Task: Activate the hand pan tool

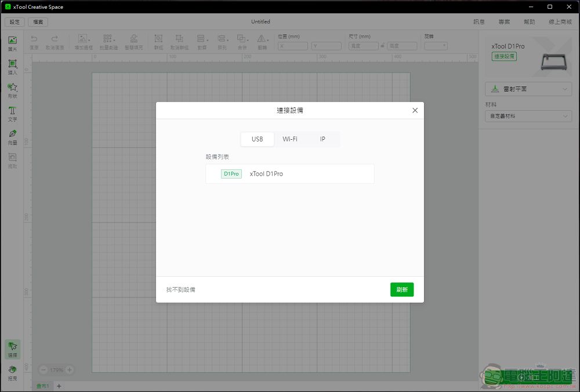Action: [12, 372]
